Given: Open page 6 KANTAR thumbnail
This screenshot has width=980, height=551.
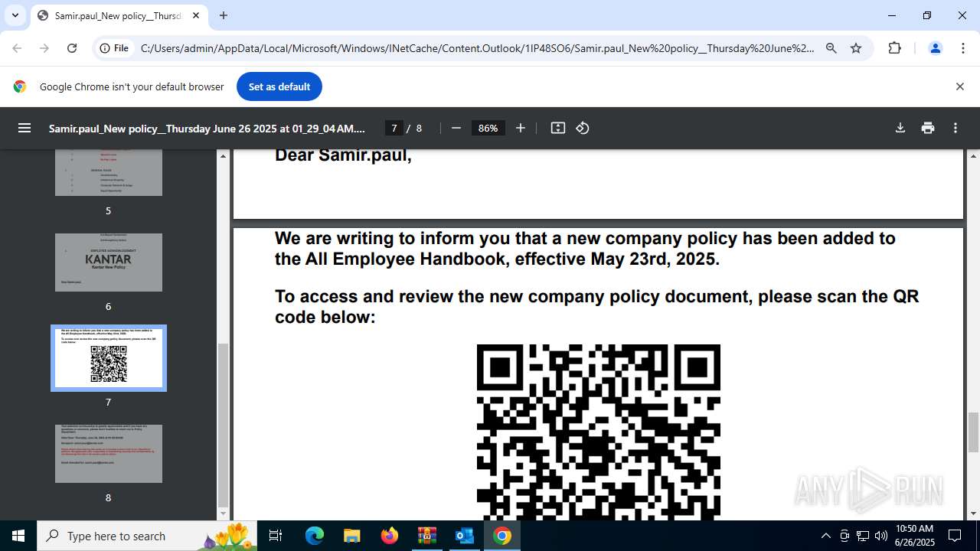Looking at the screenshot, I should coord(109,262).
